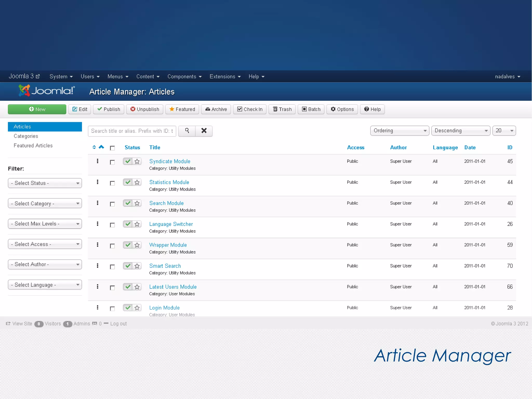This screenshot has height=399, width=532.
Task: Open the Users menu
Action: (90, 76)
